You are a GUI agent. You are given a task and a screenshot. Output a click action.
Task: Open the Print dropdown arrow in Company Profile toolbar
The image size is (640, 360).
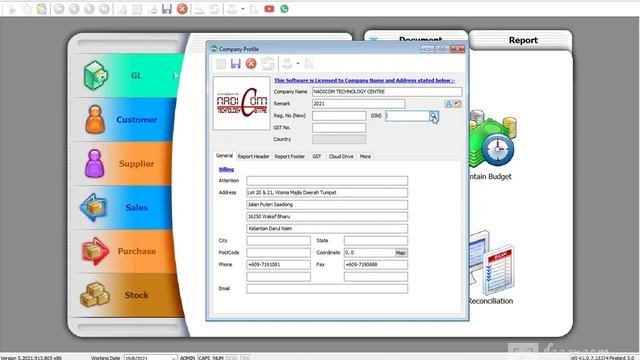[x=298, y=63]
